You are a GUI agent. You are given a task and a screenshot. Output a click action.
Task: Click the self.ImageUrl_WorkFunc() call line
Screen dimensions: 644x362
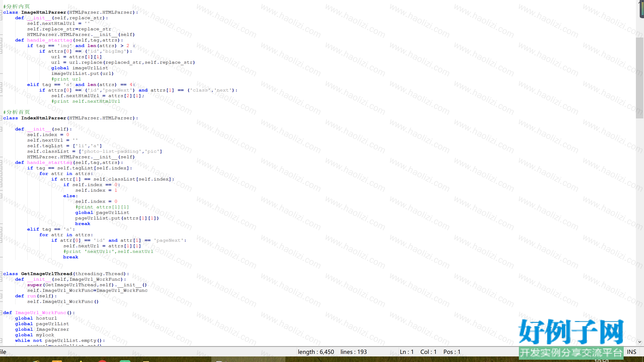(63, 302)
